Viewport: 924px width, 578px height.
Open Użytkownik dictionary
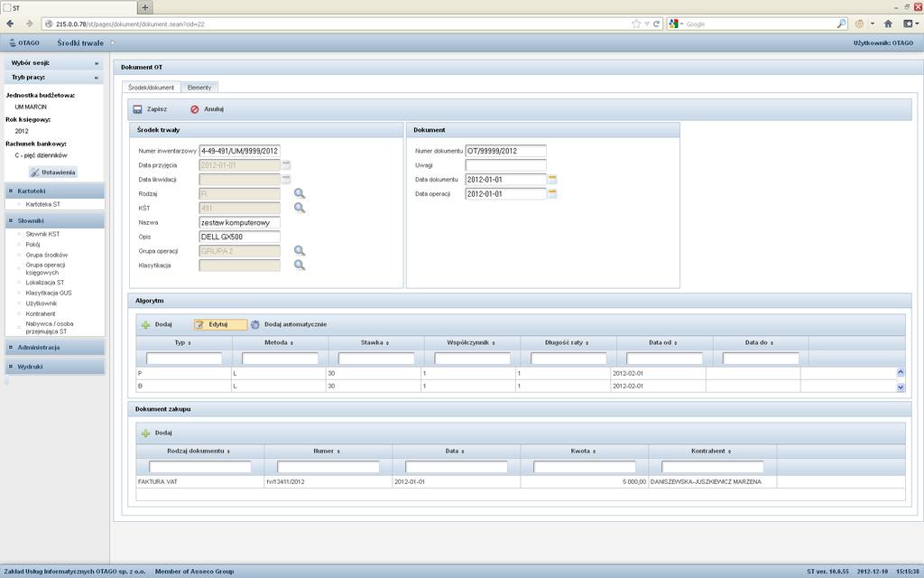tap(41, 303)
